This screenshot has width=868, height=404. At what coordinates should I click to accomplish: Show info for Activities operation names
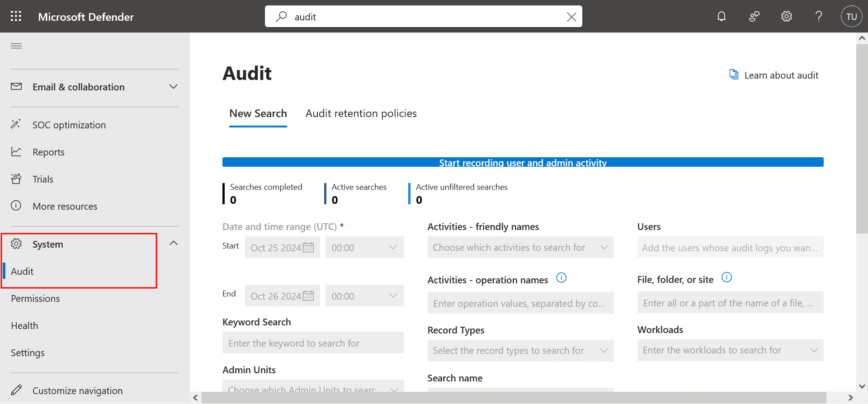pos(561,278)
